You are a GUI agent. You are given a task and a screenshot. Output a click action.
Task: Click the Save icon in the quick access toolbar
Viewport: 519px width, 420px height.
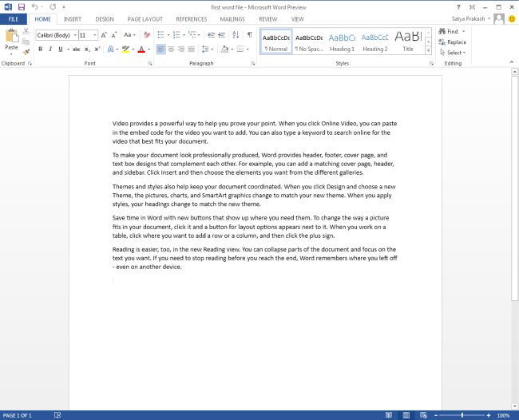coord(22,7)
